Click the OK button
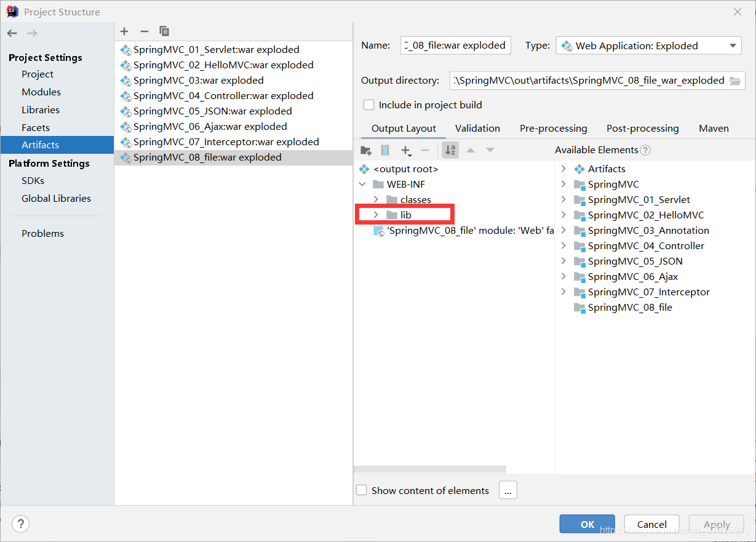756x542 pixels. [x=587, y=524]
